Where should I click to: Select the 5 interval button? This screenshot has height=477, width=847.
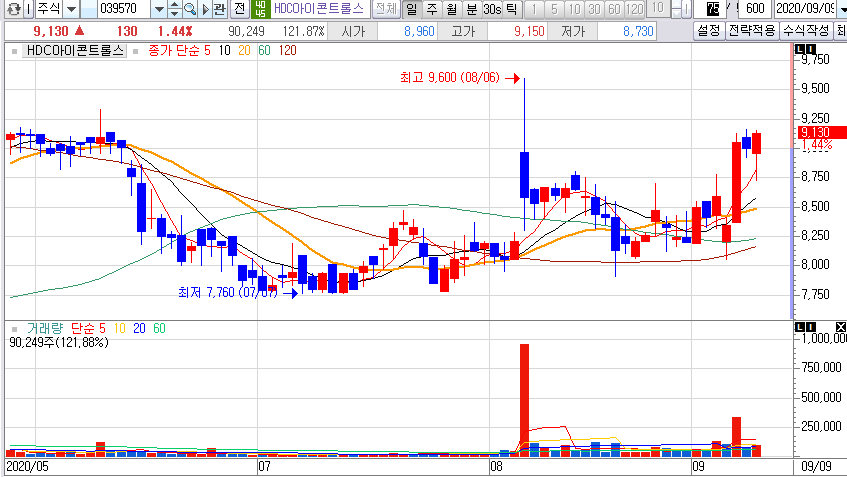[x=554, y=9]
